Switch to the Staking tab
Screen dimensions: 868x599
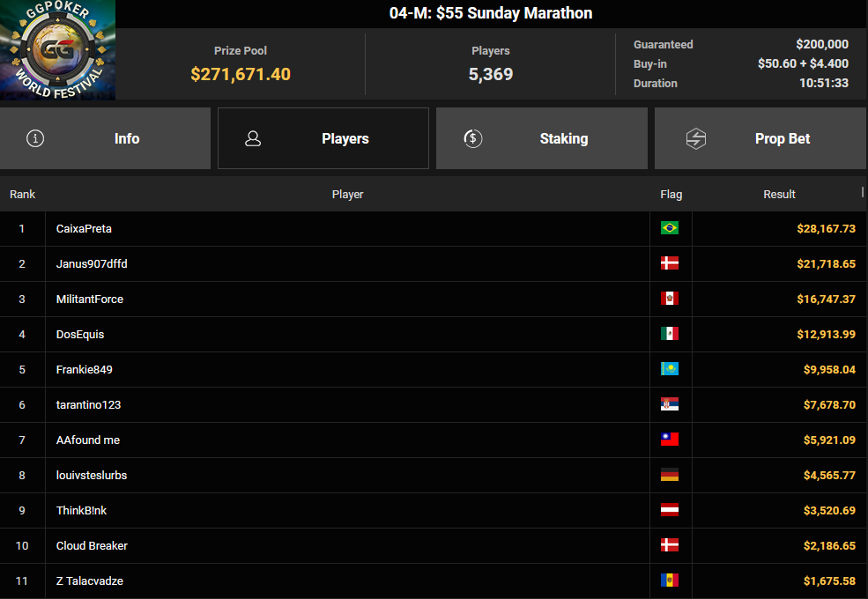click(541, 138)
